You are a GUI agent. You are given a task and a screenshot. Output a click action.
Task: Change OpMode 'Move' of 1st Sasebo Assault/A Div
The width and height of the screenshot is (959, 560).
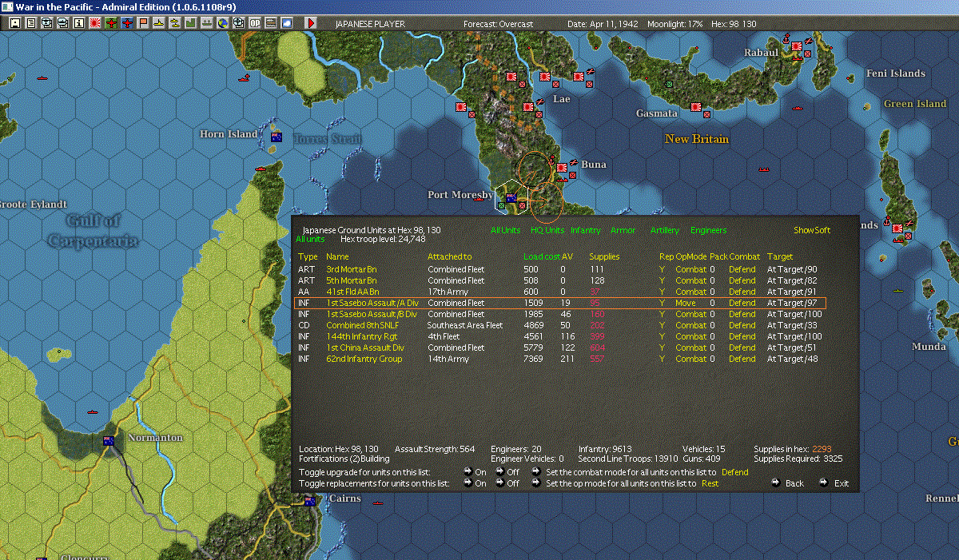pos(685,303)
